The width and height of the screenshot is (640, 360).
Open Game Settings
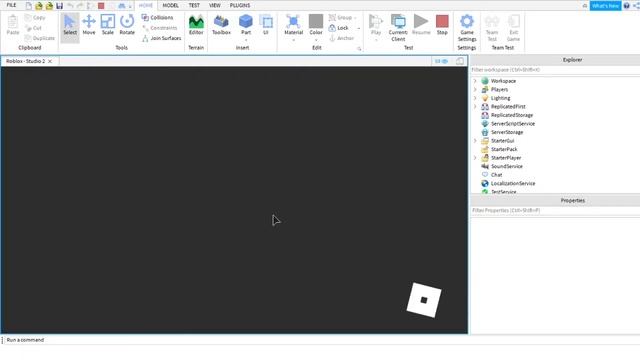coord(467,28)
